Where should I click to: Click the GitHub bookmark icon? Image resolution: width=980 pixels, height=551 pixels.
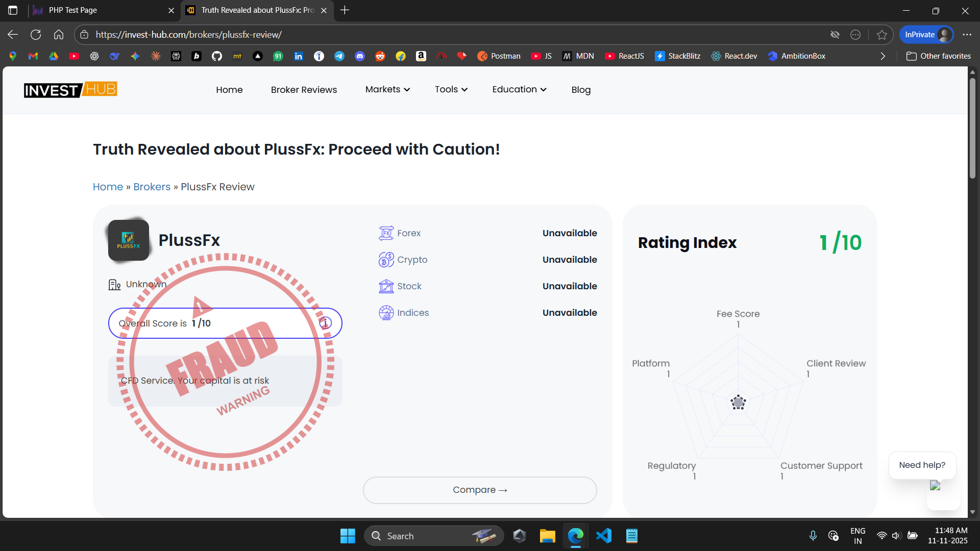coord(217,56)
